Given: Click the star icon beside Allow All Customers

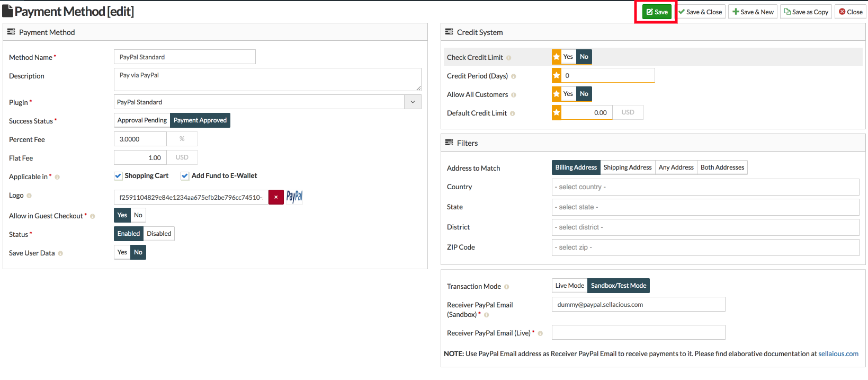Looking at the screenshot, I should pos(557,94).
